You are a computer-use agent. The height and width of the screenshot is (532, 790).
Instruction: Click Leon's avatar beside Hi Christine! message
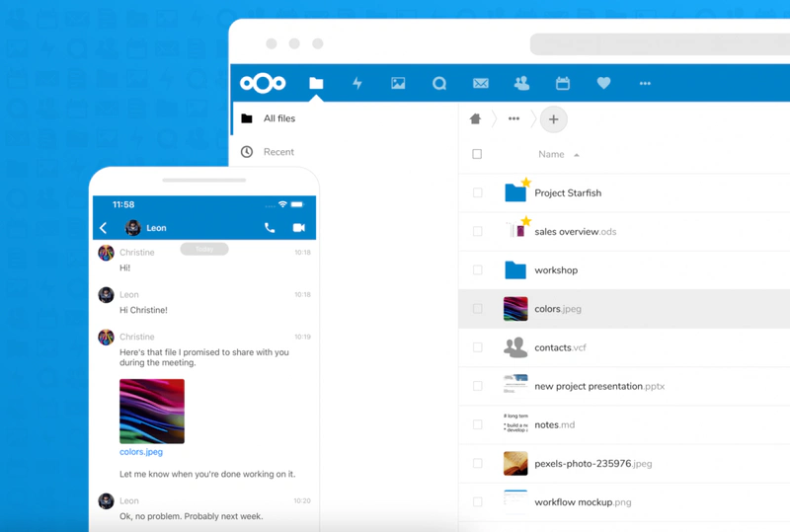[106, 295]
